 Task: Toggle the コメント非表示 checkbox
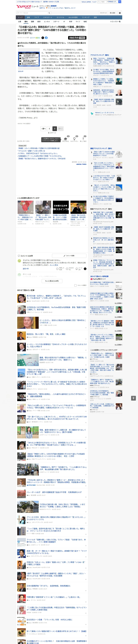click(75, 285)
